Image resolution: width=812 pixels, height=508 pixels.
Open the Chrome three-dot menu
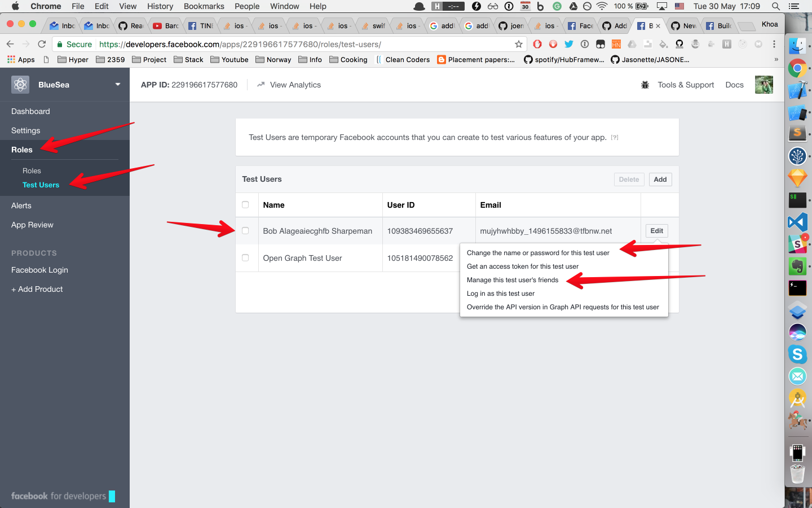774,44
